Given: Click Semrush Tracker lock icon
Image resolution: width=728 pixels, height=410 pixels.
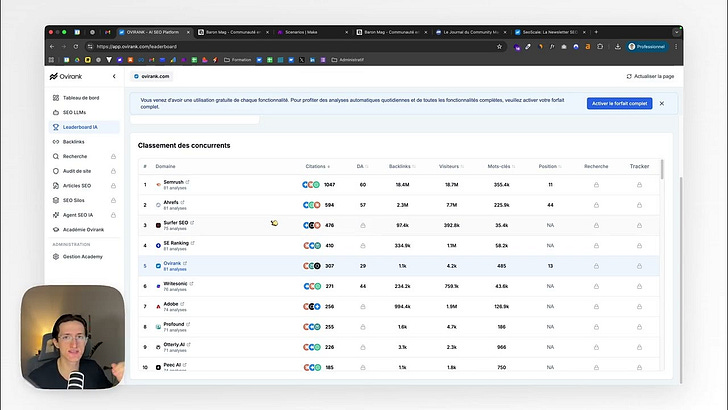Looking at the screenshot, I should (639, 185).
